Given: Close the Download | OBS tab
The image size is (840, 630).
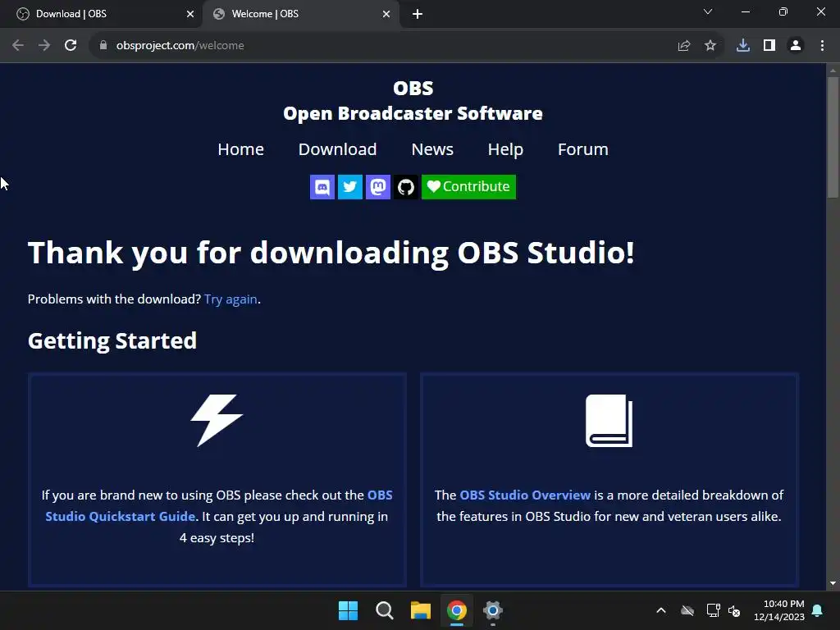Looking at the screenshot, I should [x=190, y=14].
